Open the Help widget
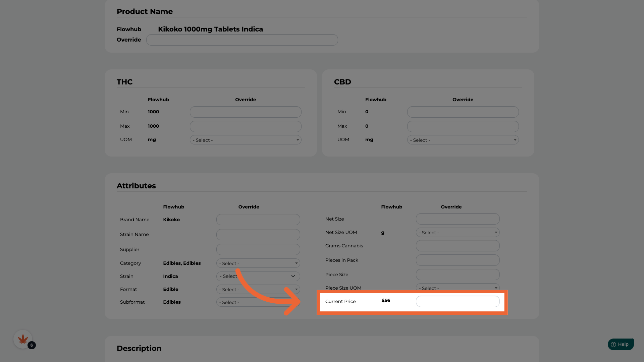The width and height of the screenshot is (644, 362). (620, 344)
